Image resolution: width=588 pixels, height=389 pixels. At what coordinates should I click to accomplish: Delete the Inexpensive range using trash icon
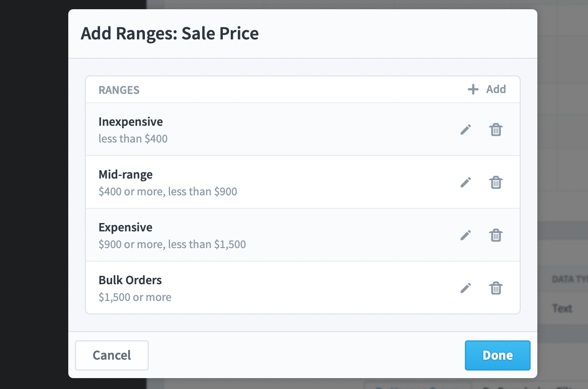(496, 130)
